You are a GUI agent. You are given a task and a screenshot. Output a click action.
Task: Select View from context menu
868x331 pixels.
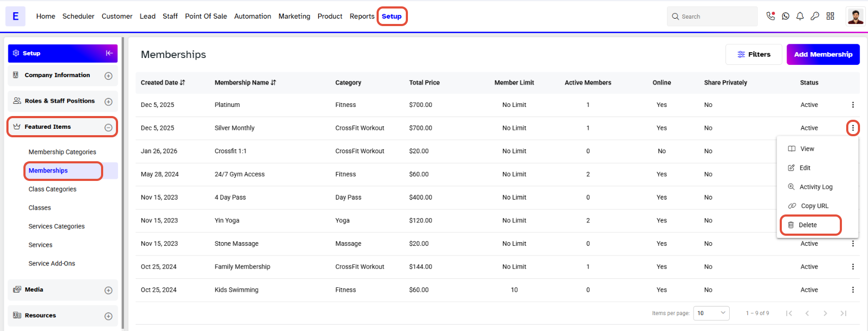pos(817,149)
